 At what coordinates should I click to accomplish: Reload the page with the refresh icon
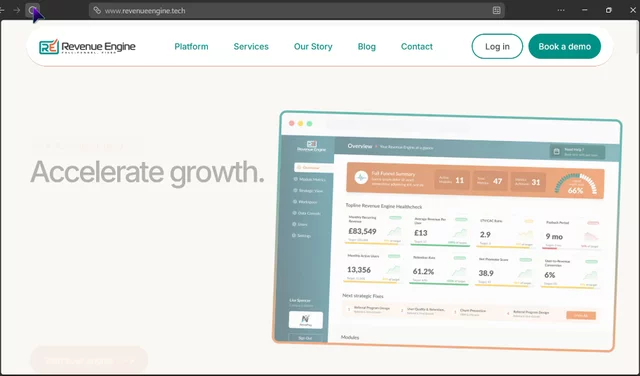tap(32, 10)
